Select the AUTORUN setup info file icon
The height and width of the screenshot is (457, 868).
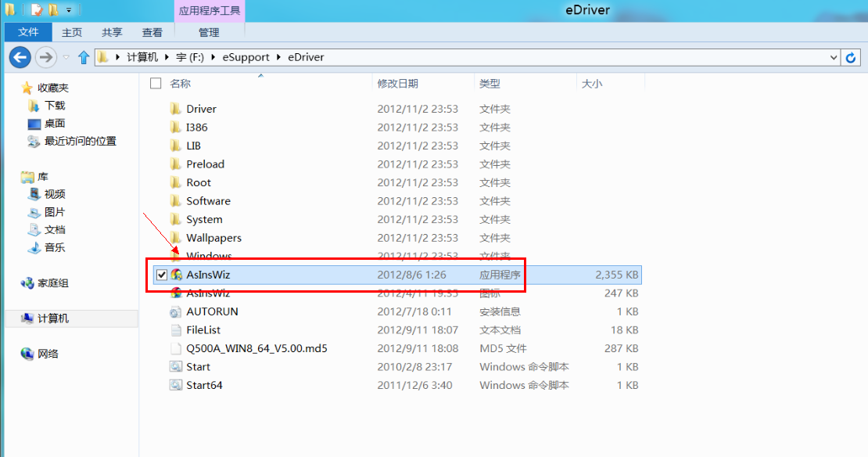click(175, 311)
